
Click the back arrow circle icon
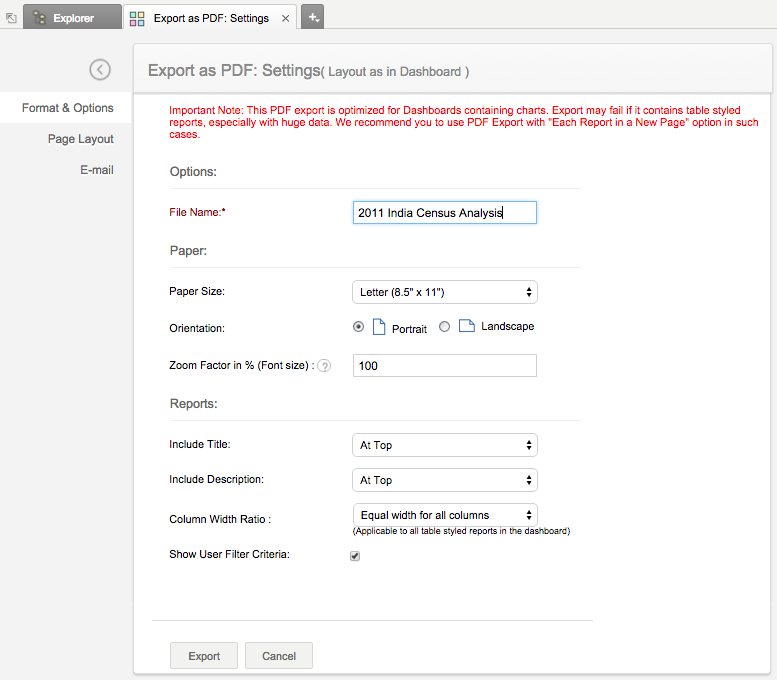pos(100,69)
